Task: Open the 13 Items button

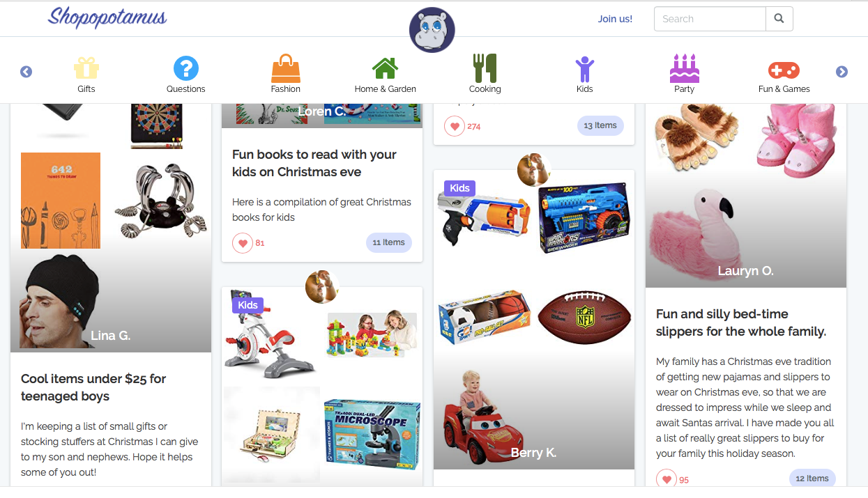Action: [600, 125]
